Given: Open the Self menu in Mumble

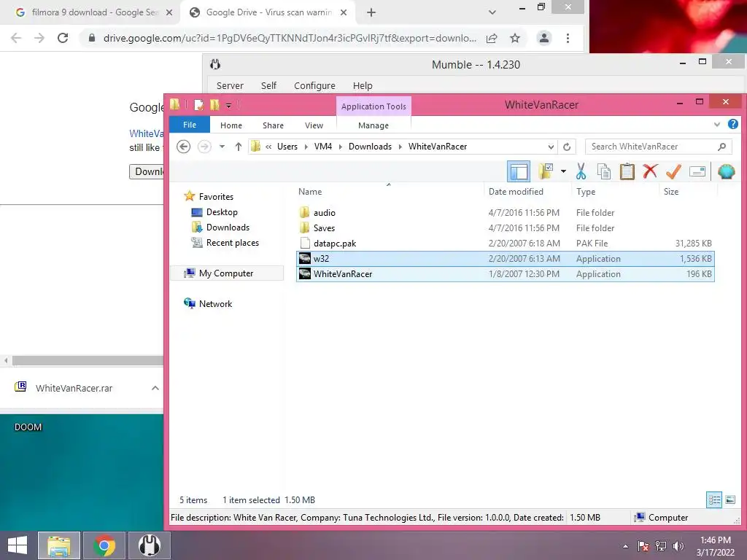Looking at the screenshot, I should tap(268, 86).
